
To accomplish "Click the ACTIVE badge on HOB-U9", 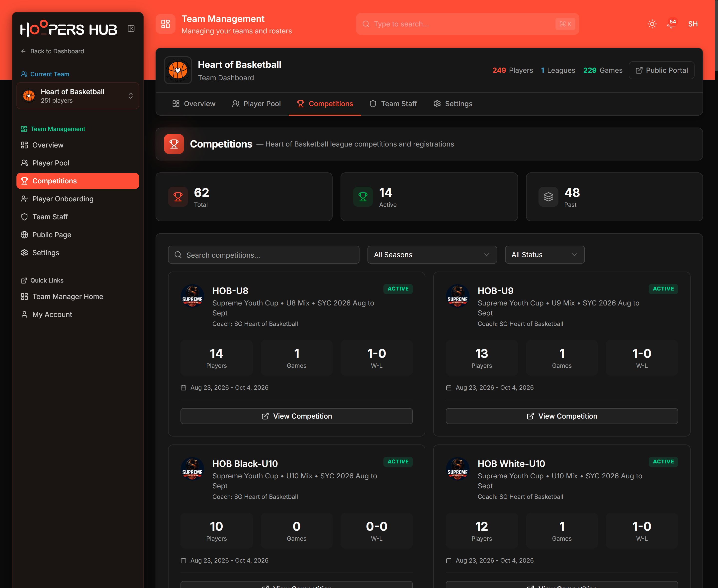I will tap(663, 289).
